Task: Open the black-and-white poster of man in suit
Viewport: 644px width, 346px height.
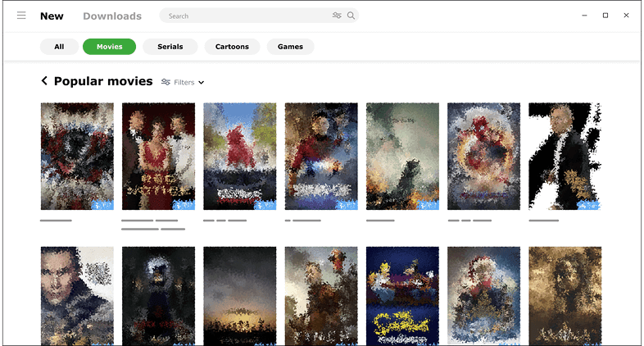Action: pyautogui.click(x=565, y=157)
